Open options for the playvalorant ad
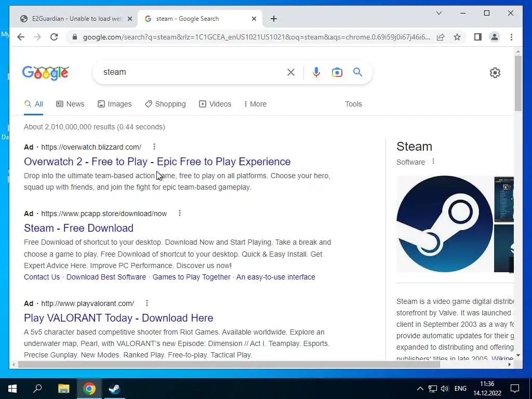This screenshot has width=532, height=399. (147, 303)
